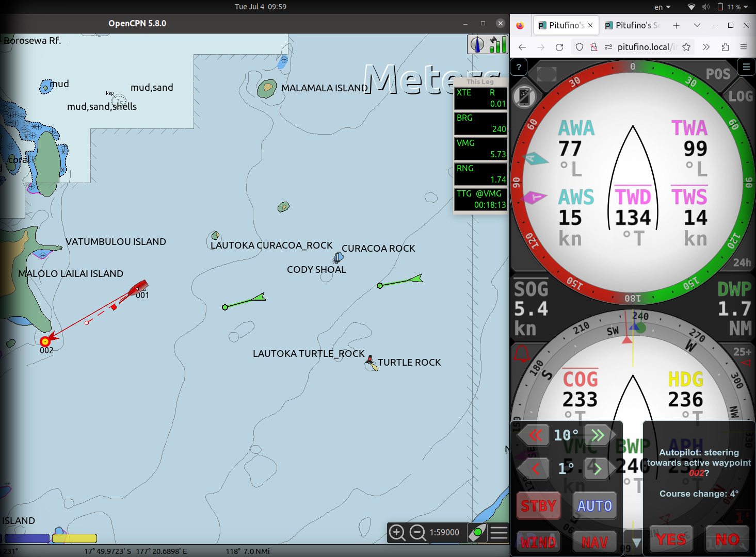Turn autopilot 10 degrees to starboard
Viewport: 756px width, 557px height.
click(x=600, y=435)
